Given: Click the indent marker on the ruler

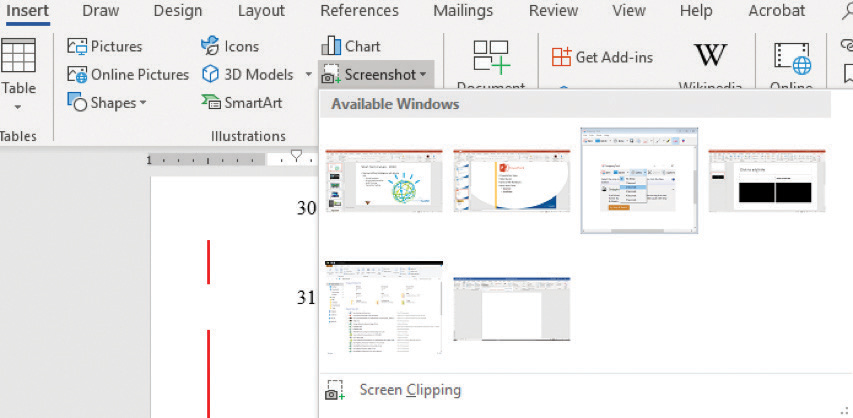Looking at the screenshot, I should pos(296,156).
